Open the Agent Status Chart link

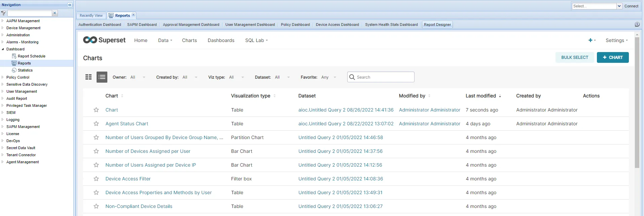[x=127, y=124]
